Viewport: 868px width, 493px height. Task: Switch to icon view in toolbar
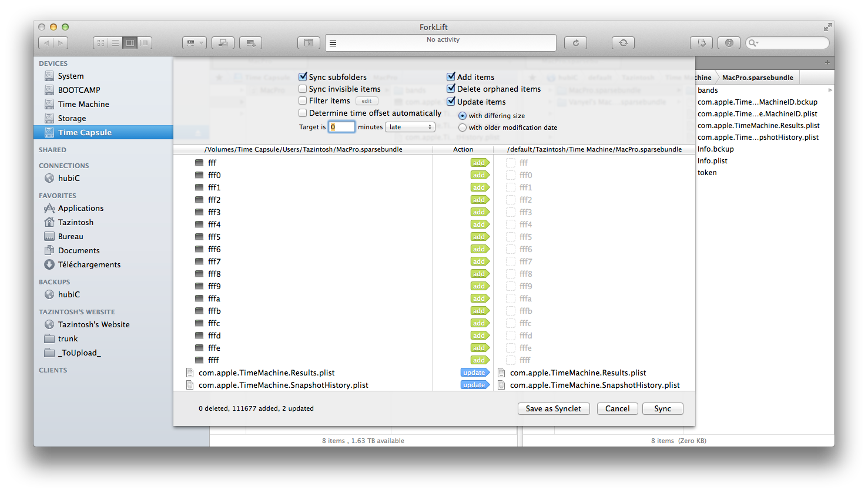coord(100,43)
